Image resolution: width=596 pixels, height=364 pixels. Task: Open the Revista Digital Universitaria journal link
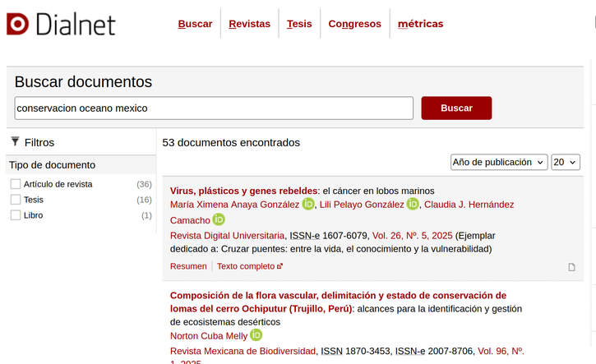coord(227,236)
